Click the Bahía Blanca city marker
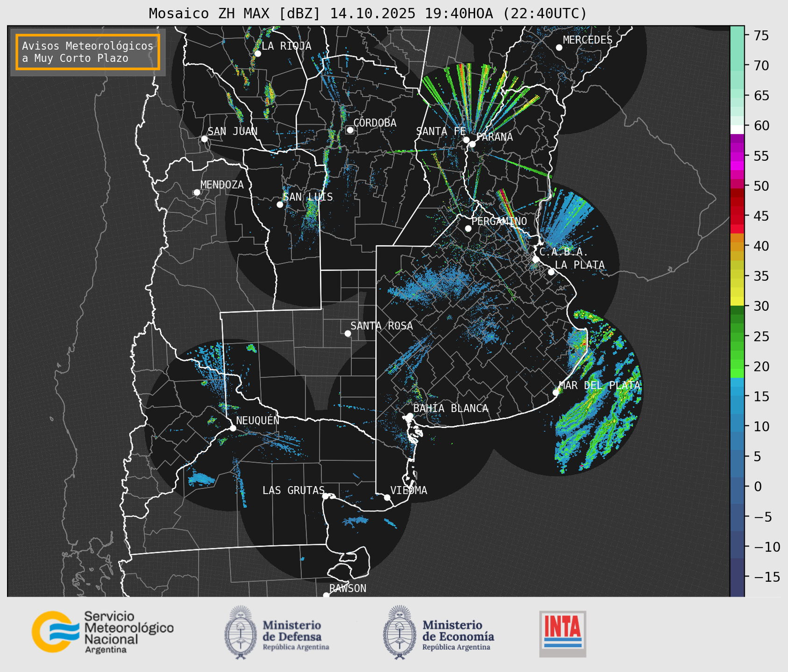Viewport: 788px width, 672px height. (x=410, y=416)
